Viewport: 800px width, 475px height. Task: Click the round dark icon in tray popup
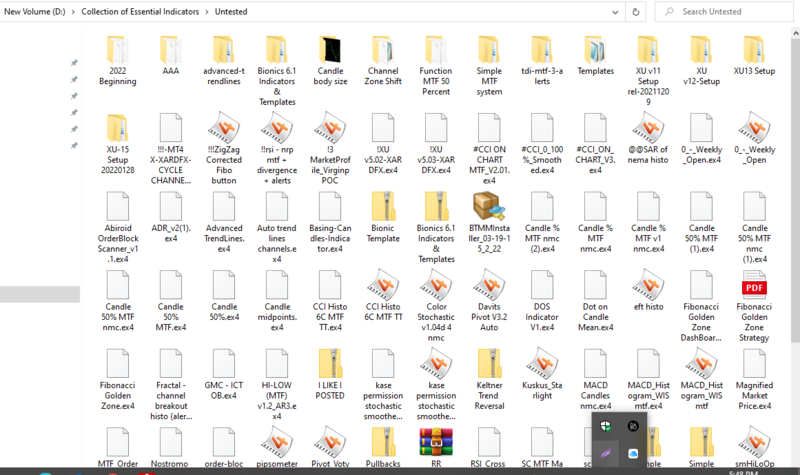[633, 426]
